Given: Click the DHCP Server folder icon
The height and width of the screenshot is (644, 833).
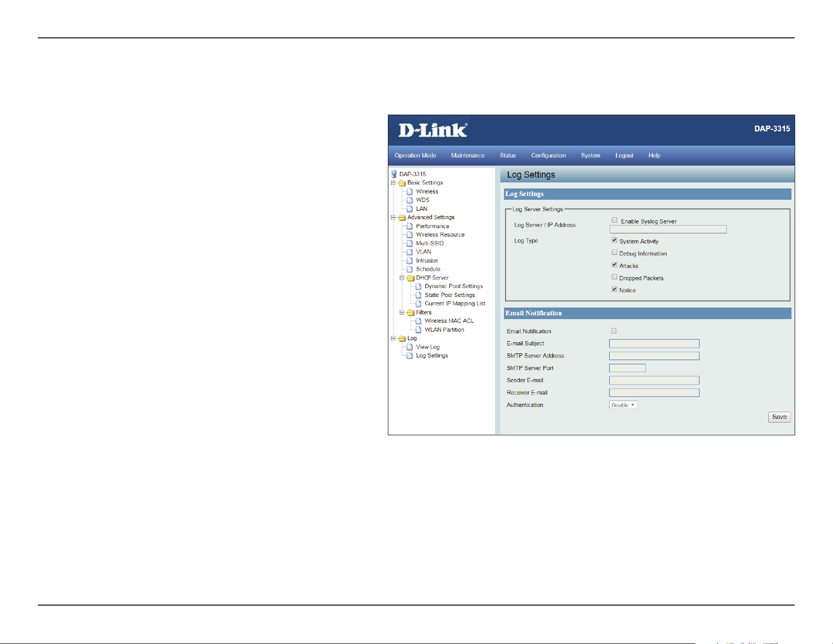Looking at the screenshot, I should tap(411, 278).
